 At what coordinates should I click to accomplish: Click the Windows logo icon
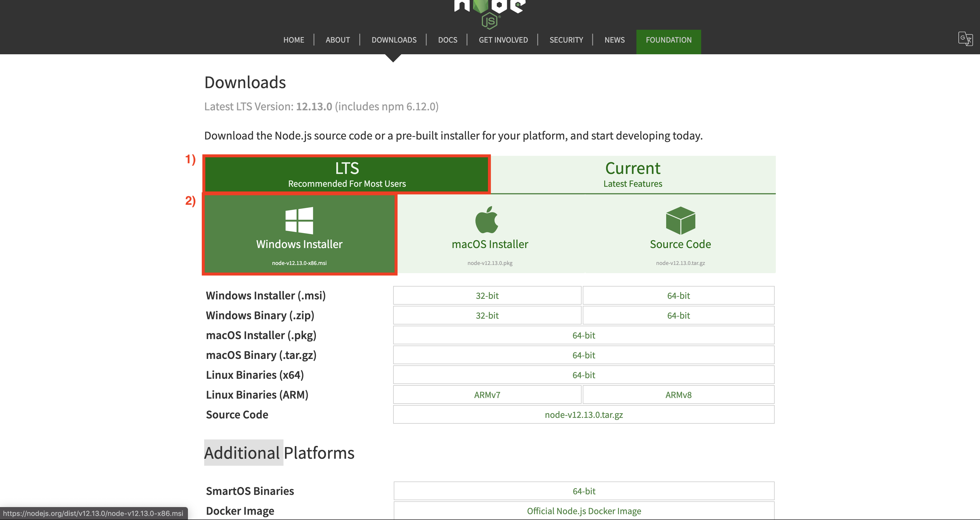coord(299,220)
